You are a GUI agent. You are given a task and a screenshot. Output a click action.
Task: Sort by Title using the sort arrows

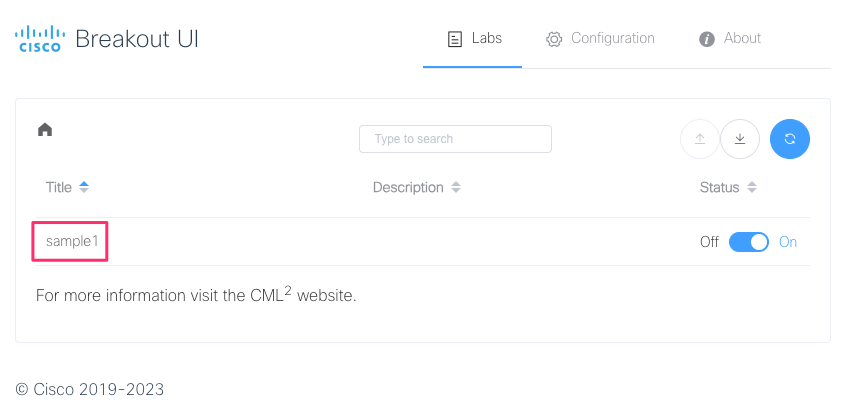84,187
